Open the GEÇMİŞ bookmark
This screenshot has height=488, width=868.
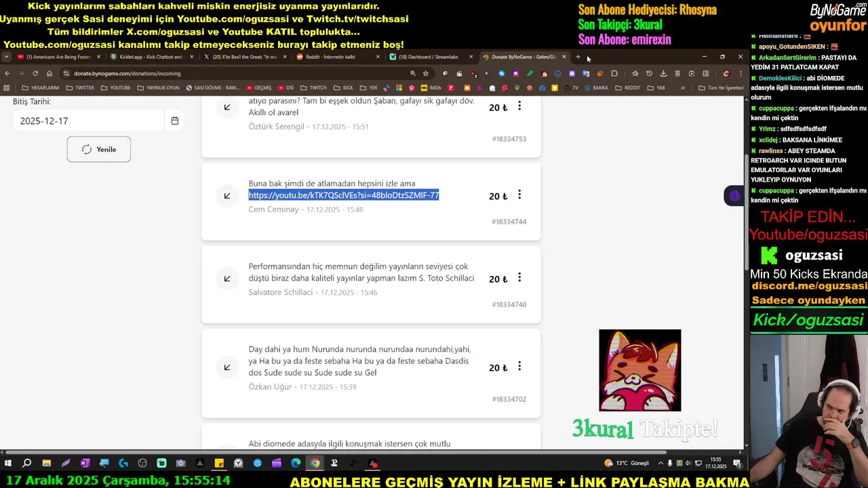258,87
